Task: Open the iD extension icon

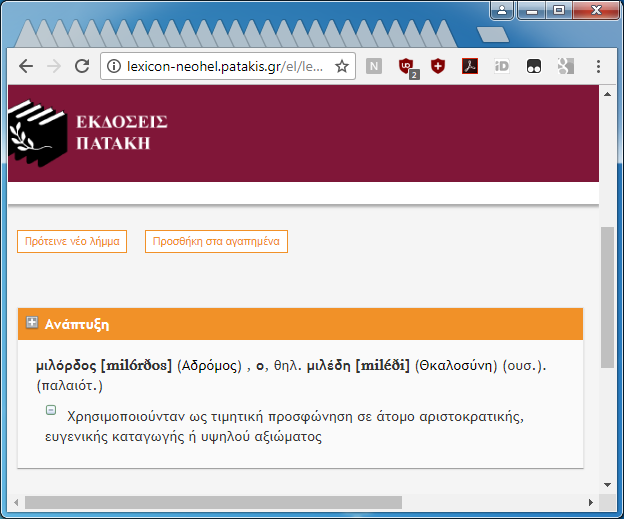Action: point(501,66)
